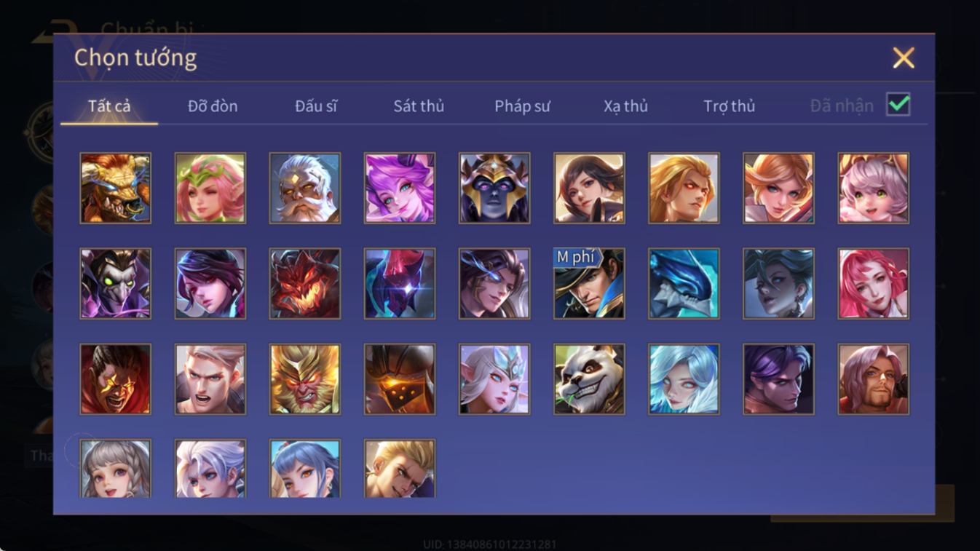Close the Chọn tướng dialog
The width and height of the screenshot is (980, 551).
click(x=904, y=58)
